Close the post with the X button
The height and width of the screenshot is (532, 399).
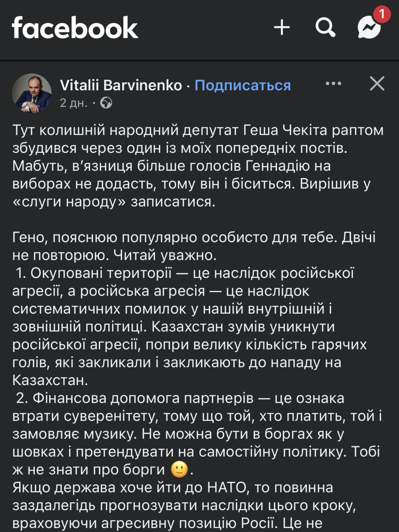377,83
